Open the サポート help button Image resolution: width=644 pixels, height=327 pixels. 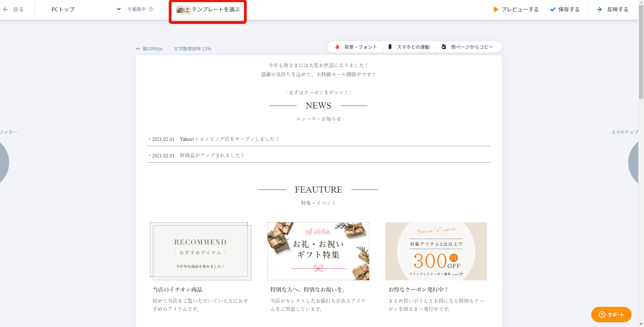tap(611, 315)
